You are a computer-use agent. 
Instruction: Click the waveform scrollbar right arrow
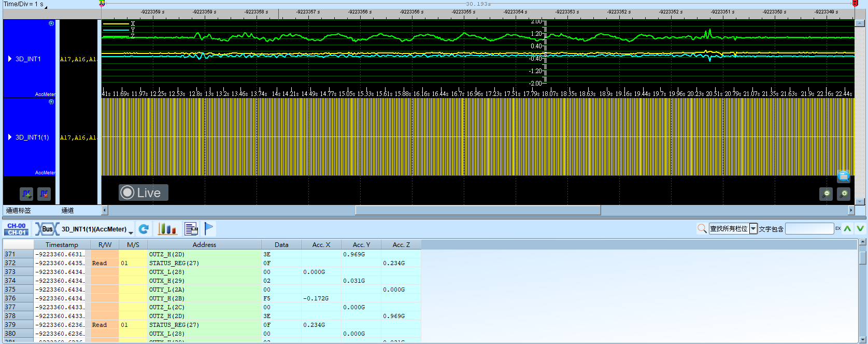pyautogui.click(x=851, y=210)
